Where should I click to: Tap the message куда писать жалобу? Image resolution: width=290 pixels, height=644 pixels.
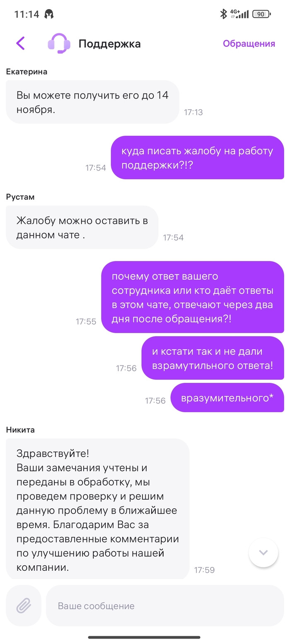coord(197,158)
